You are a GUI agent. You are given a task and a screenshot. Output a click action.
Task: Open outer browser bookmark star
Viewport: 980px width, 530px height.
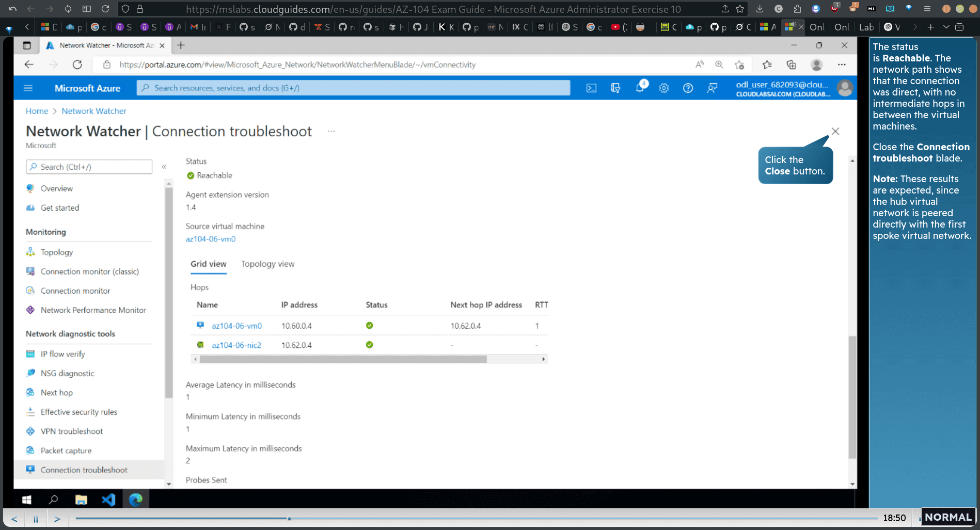740,9
